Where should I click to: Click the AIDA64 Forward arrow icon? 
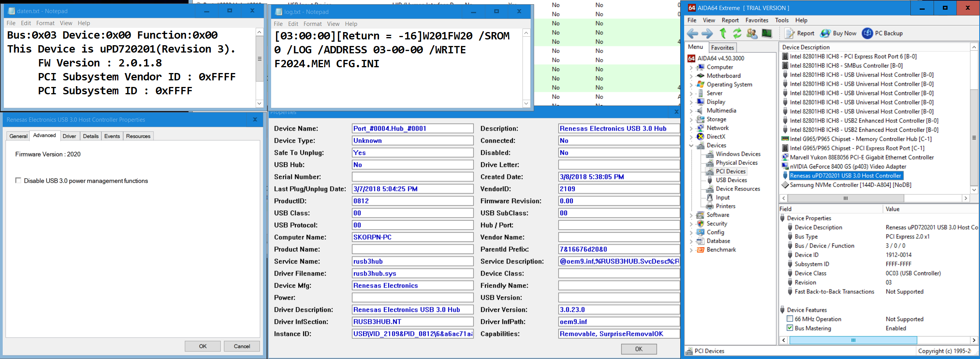tap(707, 34)
